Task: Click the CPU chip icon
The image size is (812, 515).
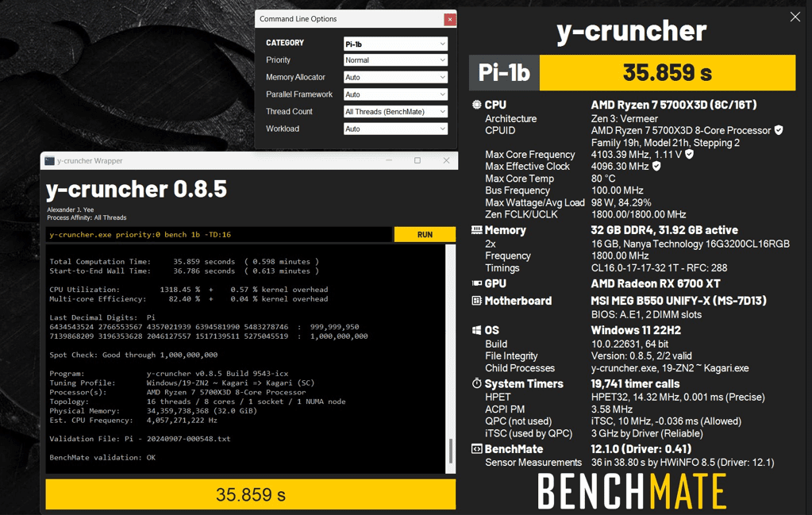Action: coord(476,105)
